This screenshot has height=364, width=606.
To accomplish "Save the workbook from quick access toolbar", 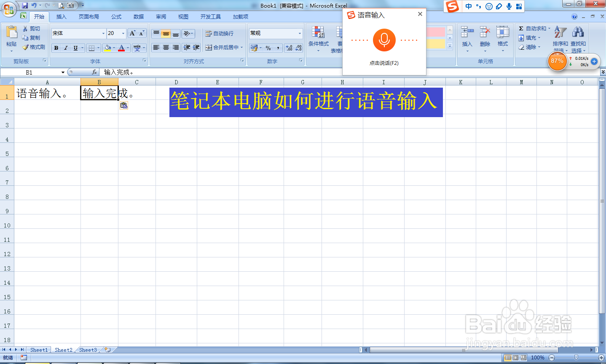I will pyautogui.click(x=25, y=5).
